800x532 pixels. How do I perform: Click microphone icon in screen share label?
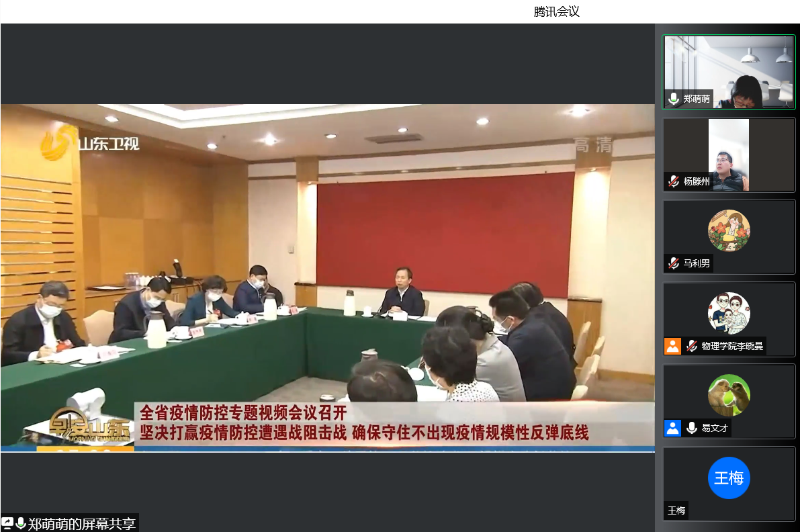(21, 523)
